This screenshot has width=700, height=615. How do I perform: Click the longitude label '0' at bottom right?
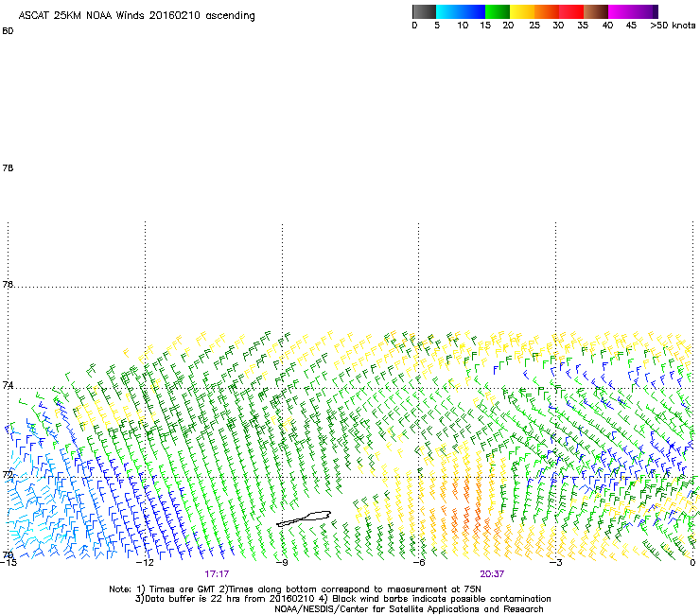pos(692,562)
